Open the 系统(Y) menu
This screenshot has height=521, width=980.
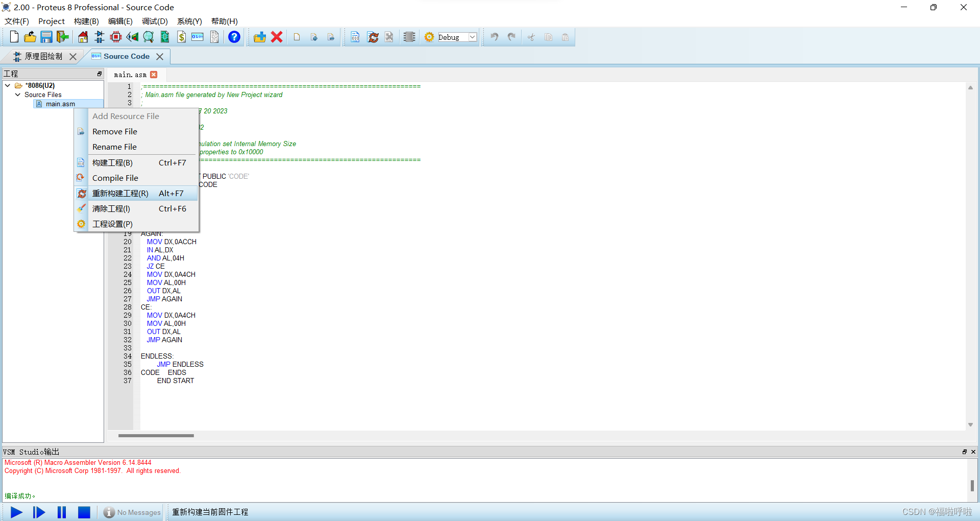coord(189,21)
